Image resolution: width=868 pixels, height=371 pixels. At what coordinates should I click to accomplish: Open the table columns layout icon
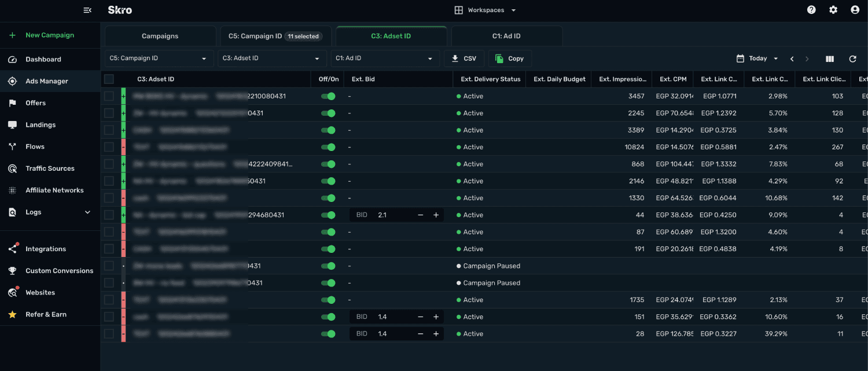(x=830, y=58)
